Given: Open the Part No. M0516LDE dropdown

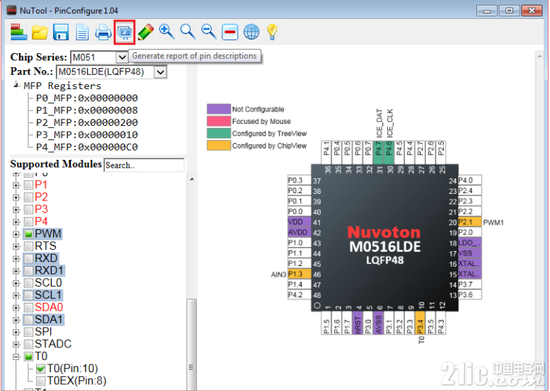Looking at the screenshot, I should point(160,72).
